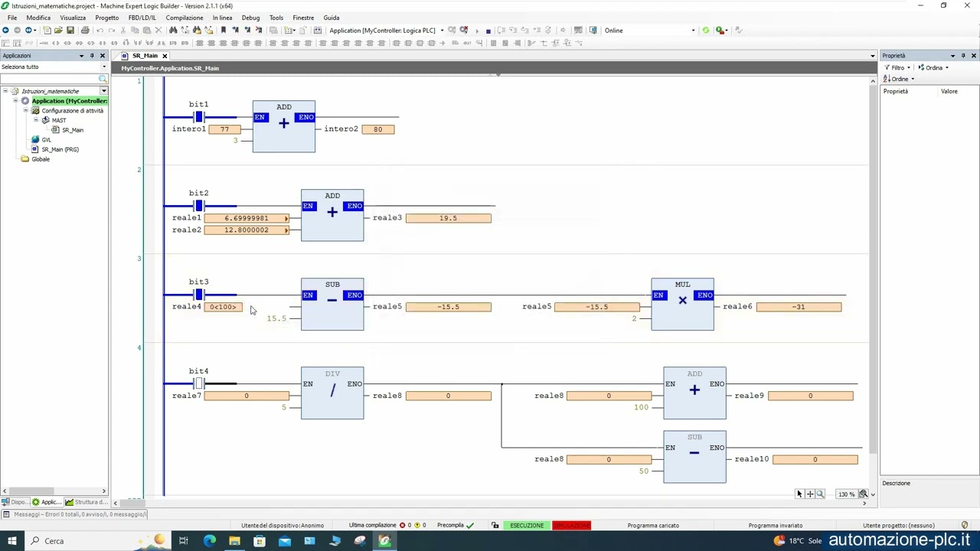This screenshot has height=551, width=980.
Task: Click the Device network monitor icon
Action: click(x=593, y=31)
